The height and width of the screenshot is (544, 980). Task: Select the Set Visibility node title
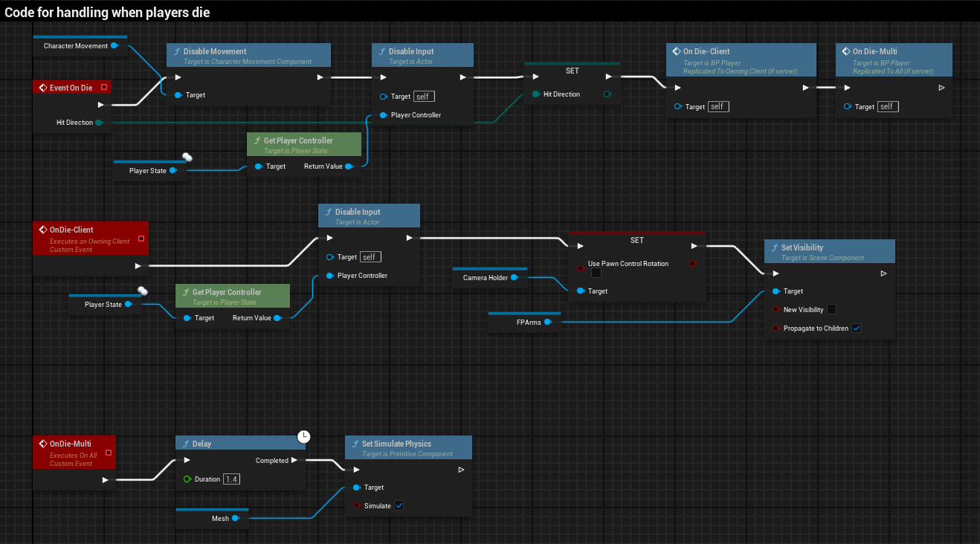point(802,247)
